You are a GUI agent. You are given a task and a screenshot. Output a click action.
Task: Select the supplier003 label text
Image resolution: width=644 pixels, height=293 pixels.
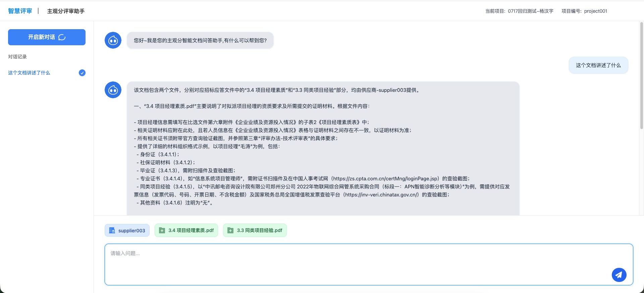131,231
